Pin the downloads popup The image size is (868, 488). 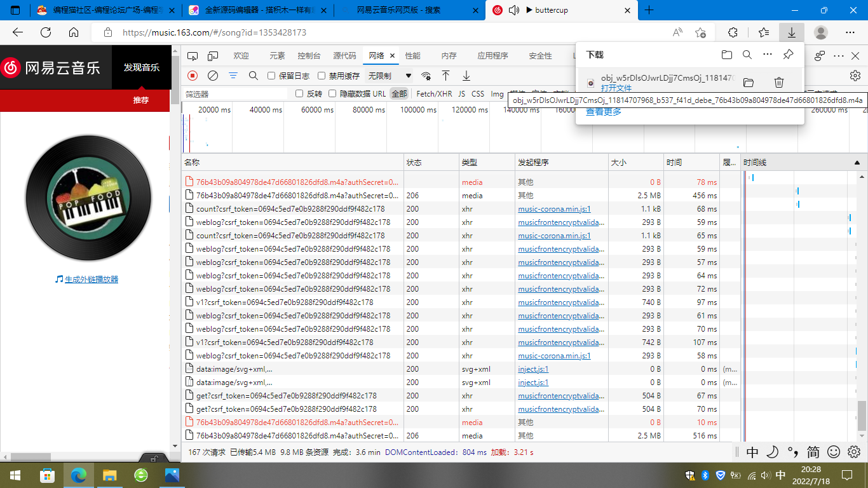pyautogui.click(x=788, y=55)
